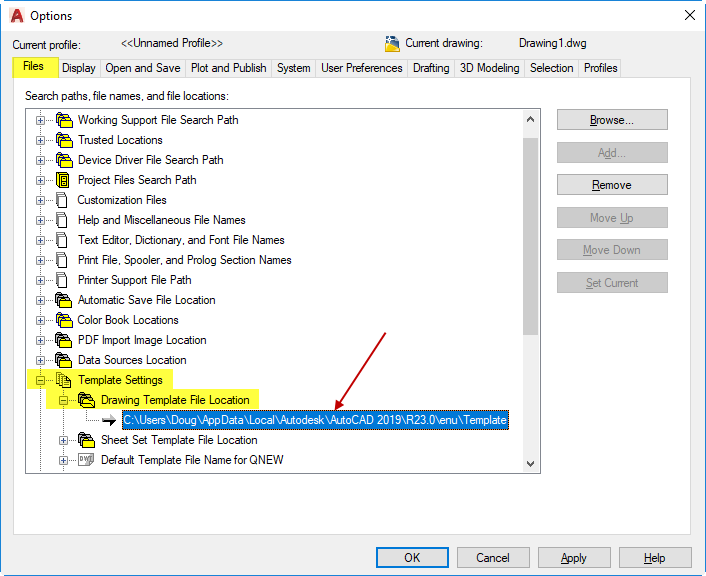Click the Text Editor, Dictionary, and Font icon
706x576 pixels.
(62, 240)
